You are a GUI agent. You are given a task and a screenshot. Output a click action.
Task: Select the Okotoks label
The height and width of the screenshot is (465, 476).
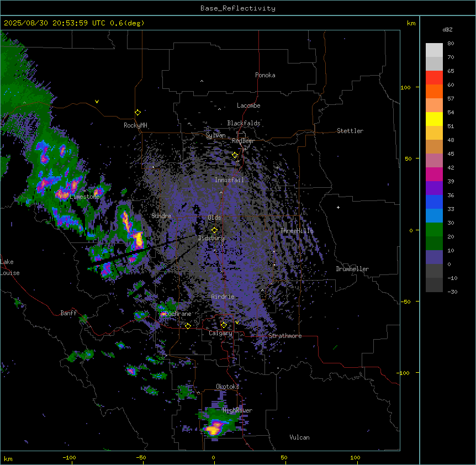coord(228,387)
